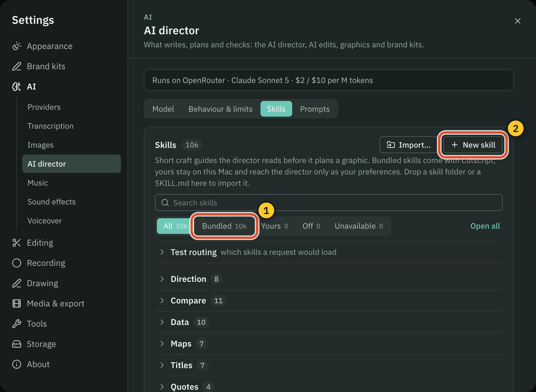Expand the Test routing row

[329, 252]
